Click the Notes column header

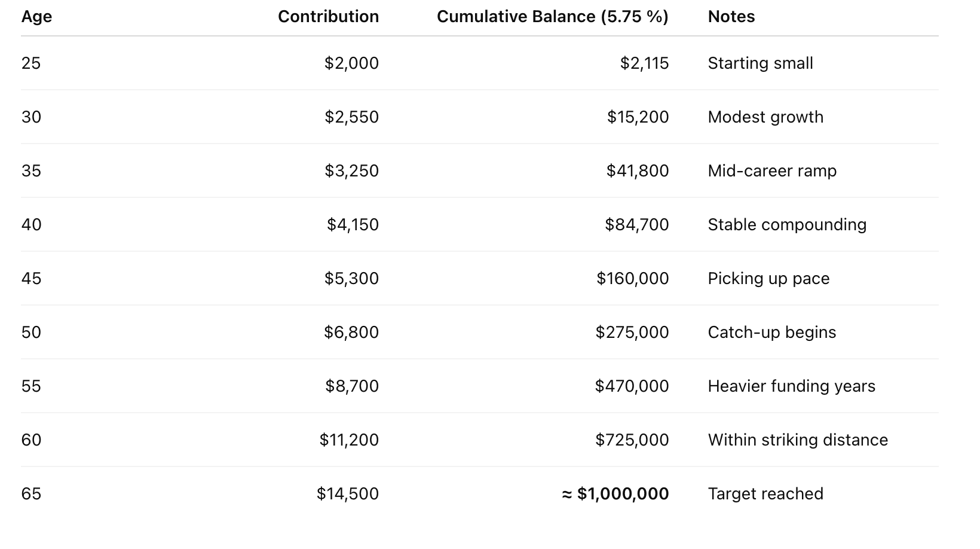point(731,17)
